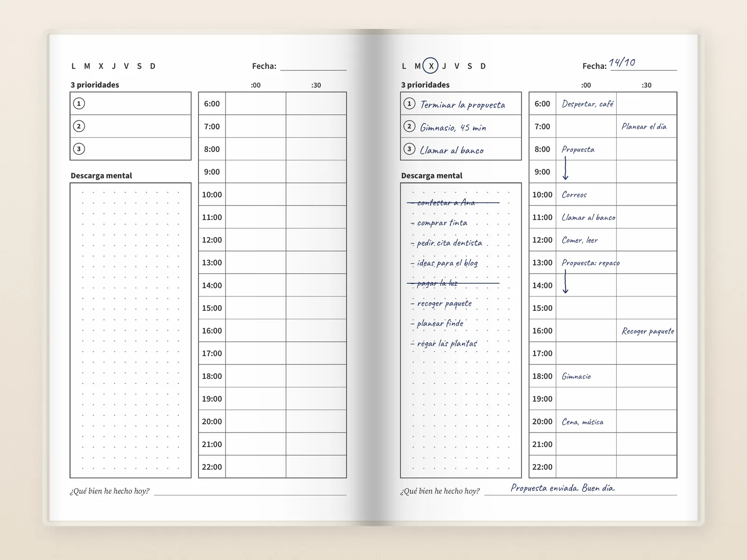This screenshot has width=747, height=560.
Task: Click the circled X weekday on right page
Action: [x=431, y=66]
